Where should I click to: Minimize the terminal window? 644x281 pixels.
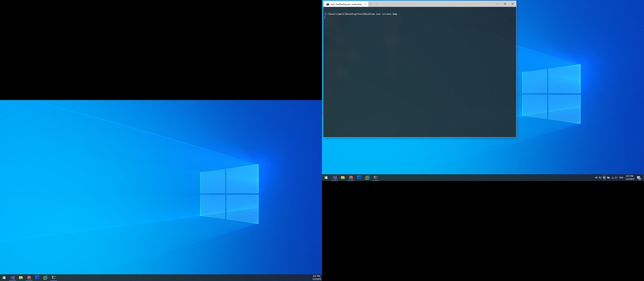(x=497, y=4)
